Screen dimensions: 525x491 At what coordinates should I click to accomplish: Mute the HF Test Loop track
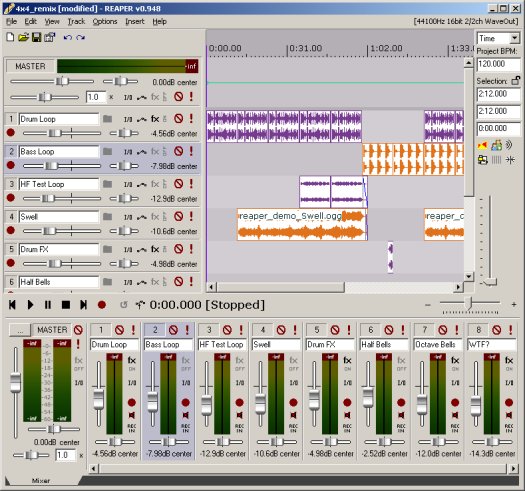point(178,184)
